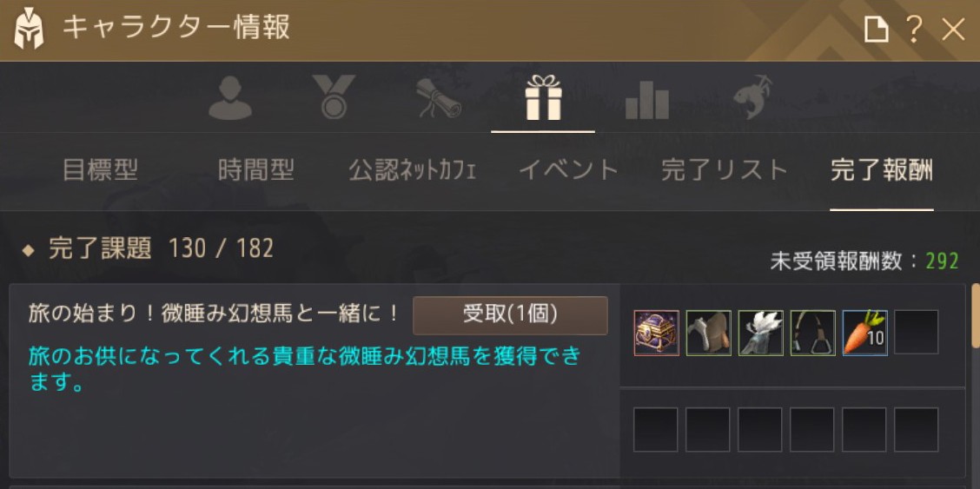Select the gift box rewards icon
Image resolution: width=980 pixels, height=489 pixels.
(543, 96)
